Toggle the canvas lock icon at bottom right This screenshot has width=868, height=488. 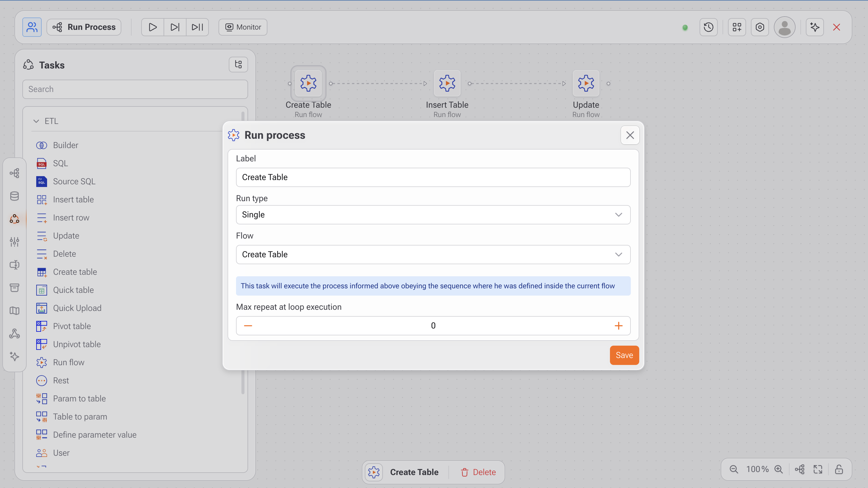coord(839,469)
